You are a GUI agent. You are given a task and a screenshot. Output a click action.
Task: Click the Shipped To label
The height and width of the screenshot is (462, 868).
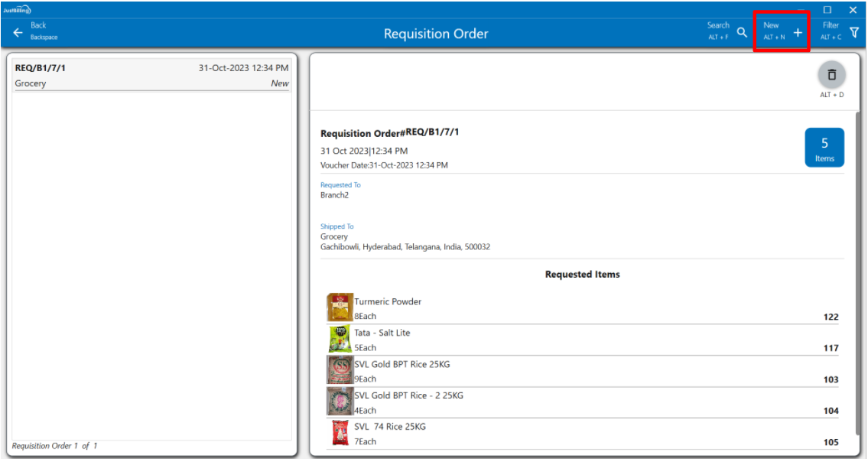[337, 226]
